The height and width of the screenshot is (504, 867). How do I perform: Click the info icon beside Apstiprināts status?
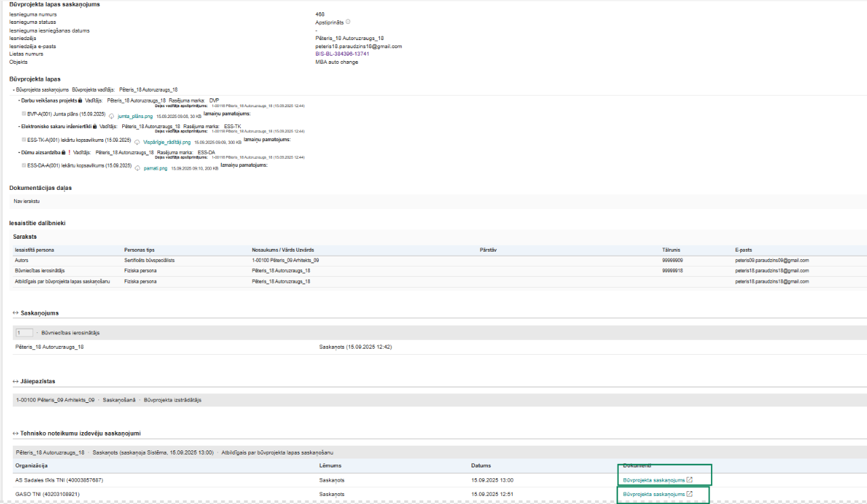(x=348, y=22)
